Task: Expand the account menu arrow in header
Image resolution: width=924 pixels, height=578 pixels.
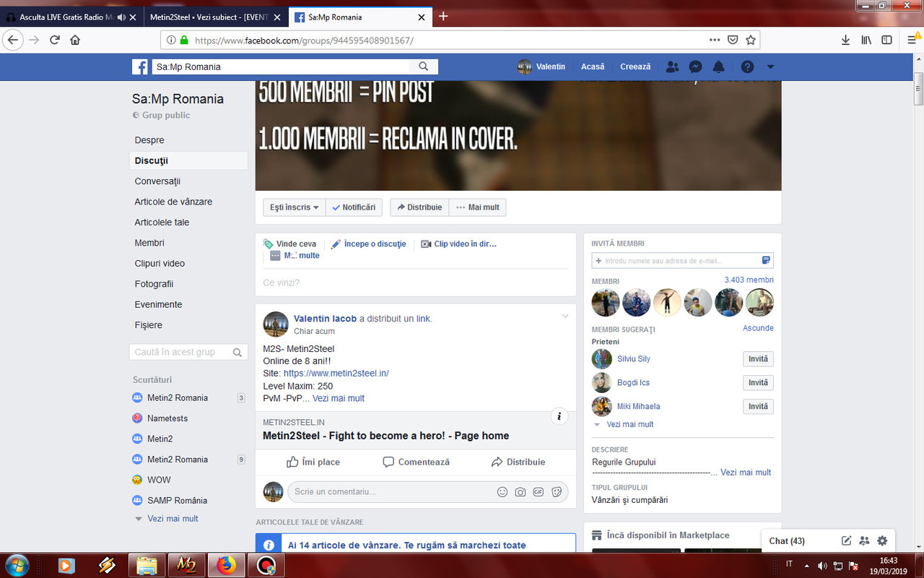Action: [770, 66]
